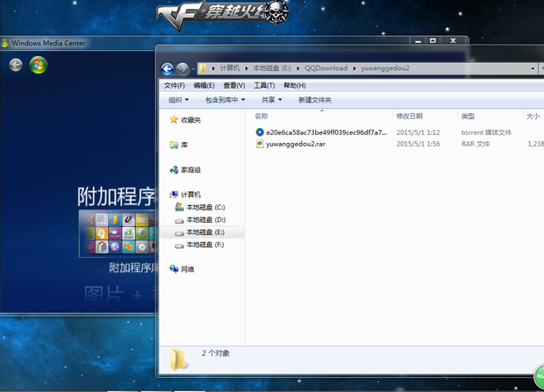
Task: Open 本地磁盘 (E:) in navigation pane
Action: click(205, 232)
